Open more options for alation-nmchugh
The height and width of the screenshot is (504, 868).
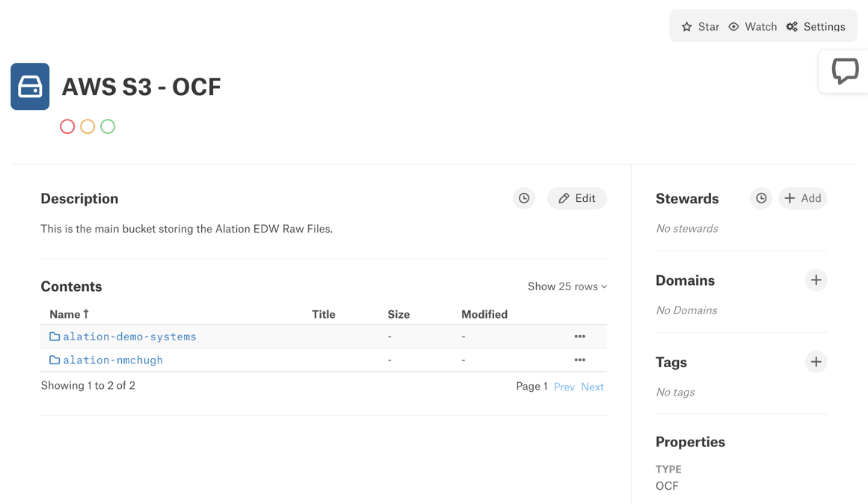(579, 360)
